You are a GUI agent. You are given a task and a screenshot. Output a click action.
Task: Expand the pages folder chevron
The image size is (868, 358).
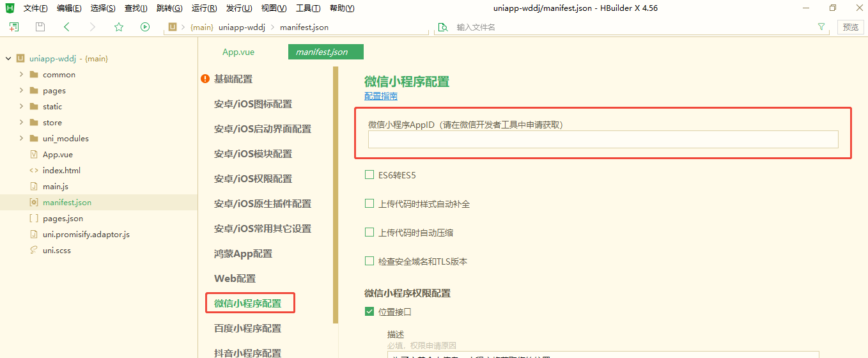(x=21, y=90)
